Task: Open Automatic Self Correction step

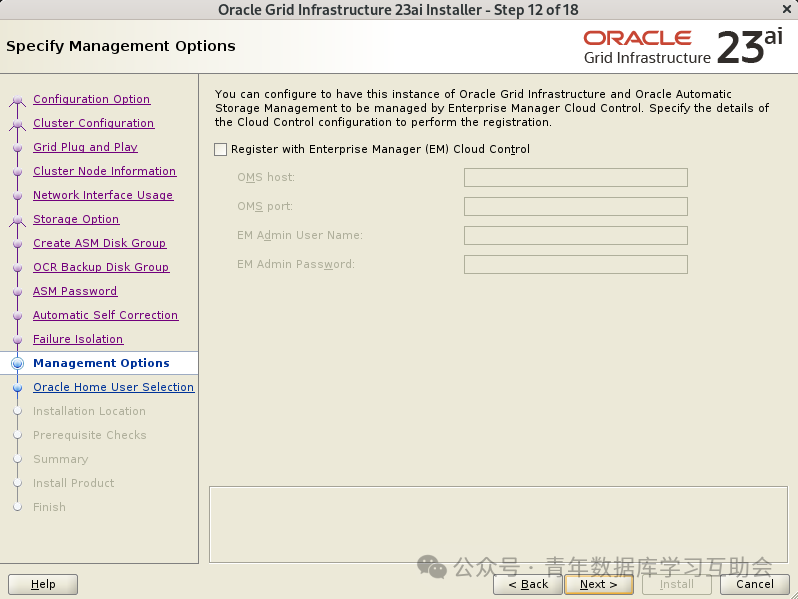Action: [x=105, y=315]
